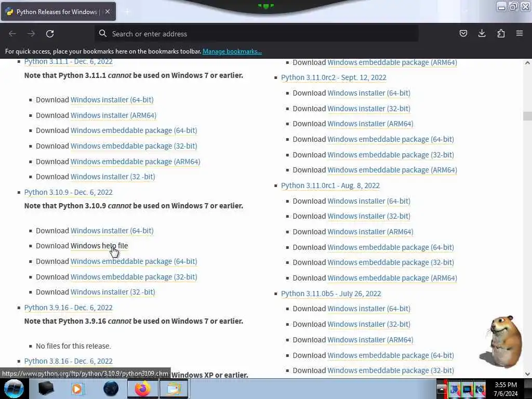
Task: Click the scrollbar up arrow
Action: click(527, 63)
